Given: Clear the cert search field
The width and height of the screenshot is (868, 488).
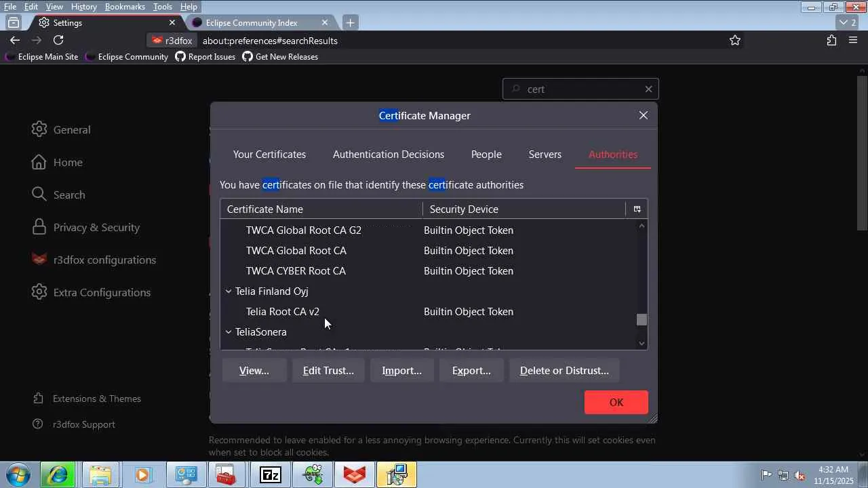Looking at the screenshot, I should pos(648,89).
